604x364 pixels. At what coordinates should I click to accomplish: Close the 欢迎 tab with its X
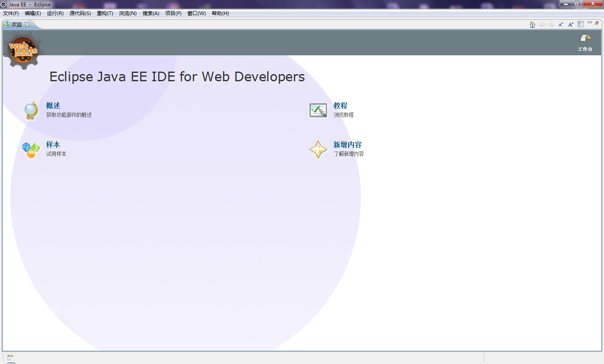point(27,24)
